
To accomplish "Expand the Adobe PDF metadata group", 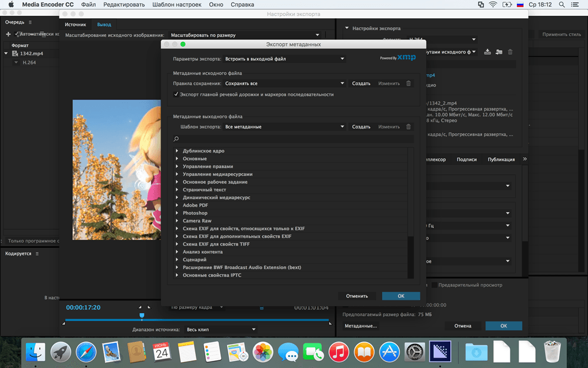I will 177,205.
